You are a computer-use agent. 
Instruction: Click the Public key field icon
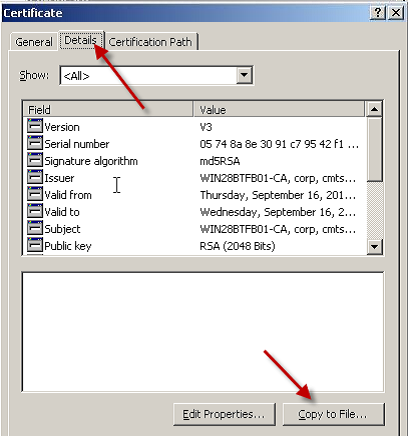(35, 246)
